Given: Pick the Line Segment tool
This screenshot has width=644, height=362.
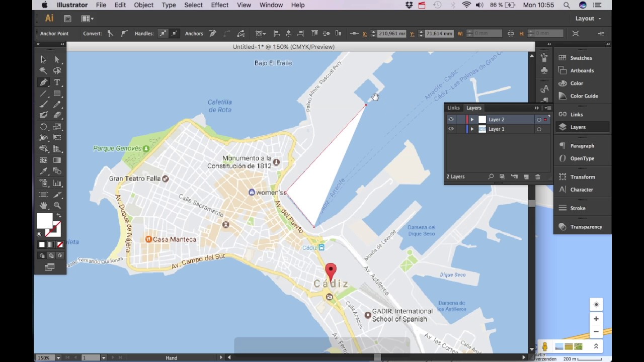Looking at the screenshot, I should pyautogui.click(x=44, y=94).
